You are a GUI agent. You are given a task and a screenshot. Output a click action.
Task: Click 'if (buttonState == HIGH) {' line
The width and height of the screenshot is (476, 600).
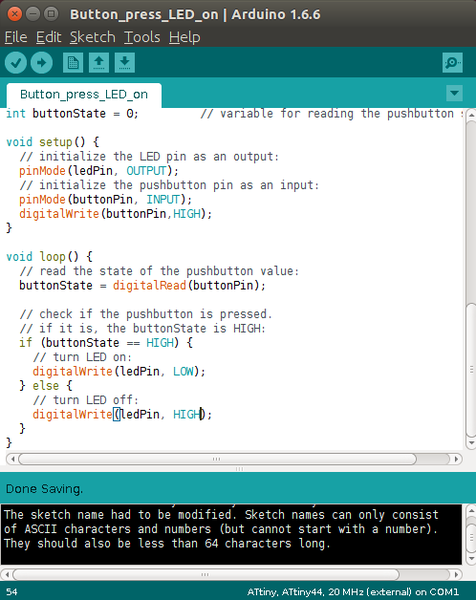106,342
